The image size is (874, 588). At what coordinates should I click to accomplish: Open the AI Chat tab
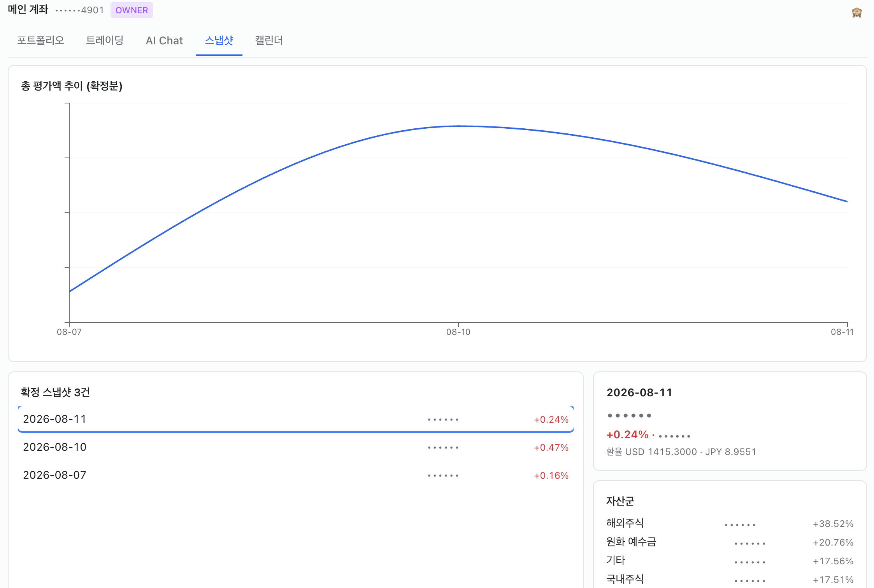coord(164,40)
